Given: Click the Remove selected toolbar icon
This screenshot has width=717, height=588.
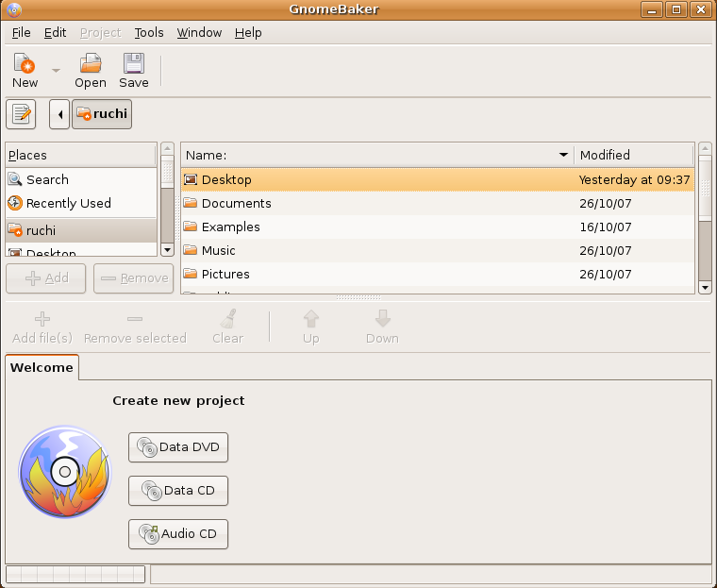Looking at the screenshot, I should click(x=135, y=319).
